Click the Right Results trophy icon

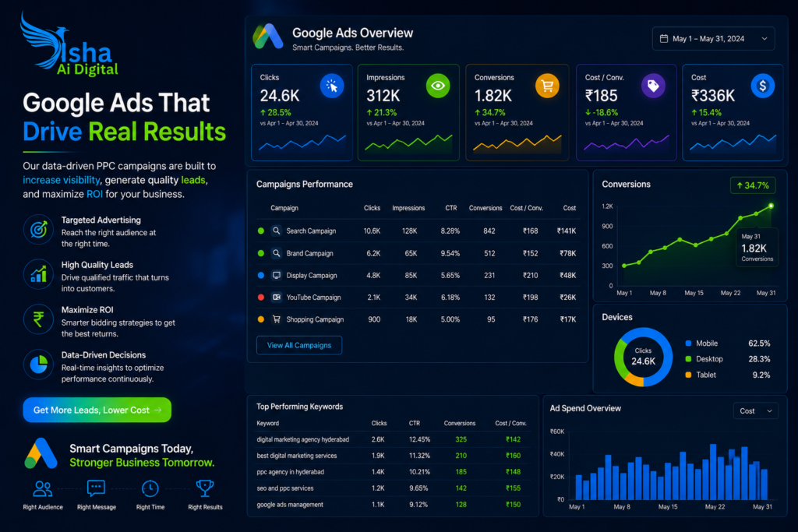[205, 488]
